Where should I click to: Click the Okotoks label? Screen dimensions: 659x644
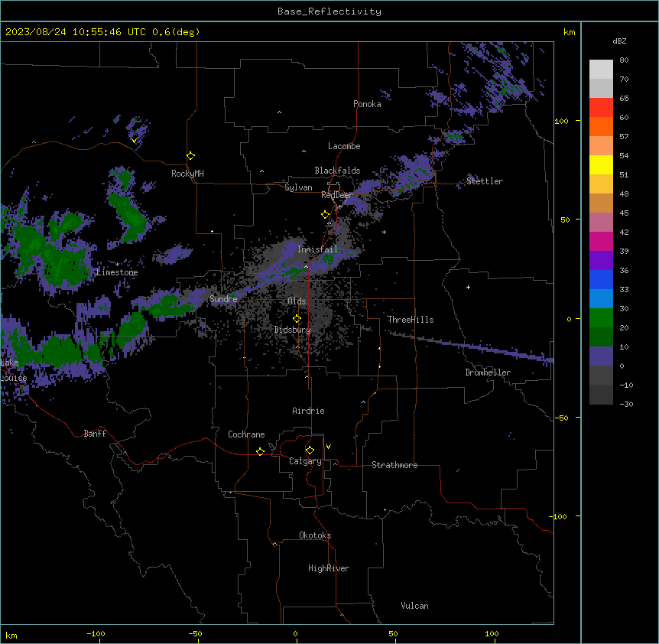click(x=315, y=535)
